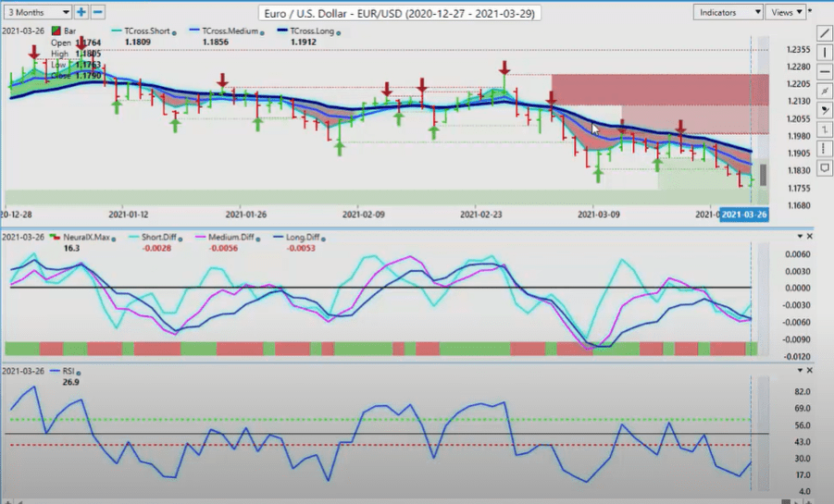Click the 82.0 RSI axis label

[x=803, y=392]
